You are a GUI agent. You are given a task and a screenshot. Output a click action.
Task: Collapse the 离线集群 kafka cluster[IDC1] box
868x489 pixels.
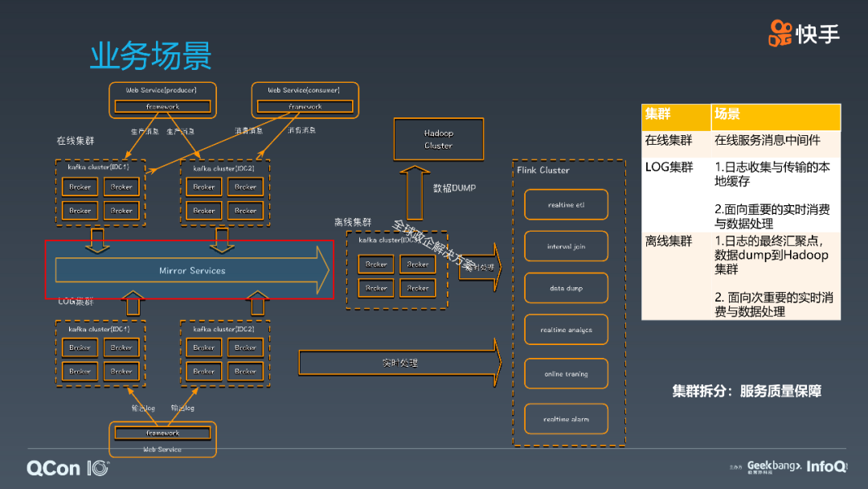[x=396, y=265]
